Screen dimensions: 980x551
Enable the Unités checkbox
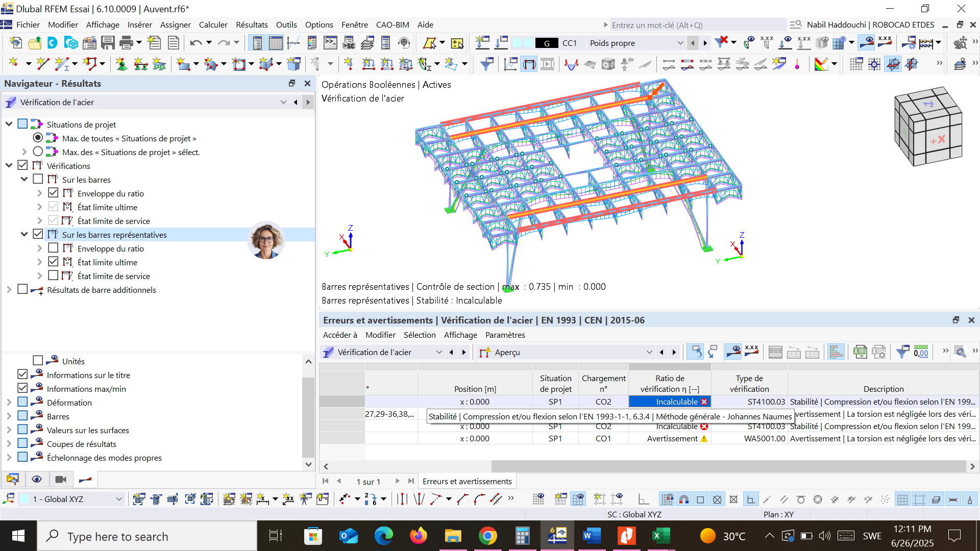click(x=38, y=361)
